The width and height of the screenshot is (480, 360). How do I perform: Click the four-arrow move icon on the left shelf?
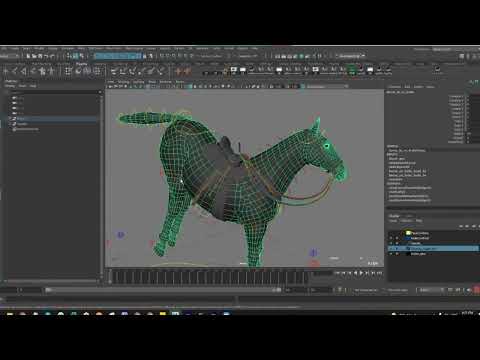coord(42,71)
